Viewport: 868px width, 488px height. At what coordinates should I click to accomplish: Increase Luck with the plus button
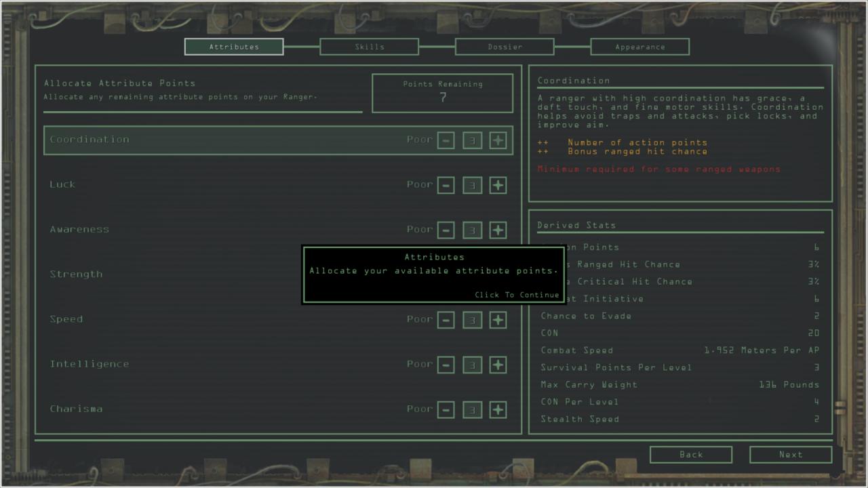498,185
